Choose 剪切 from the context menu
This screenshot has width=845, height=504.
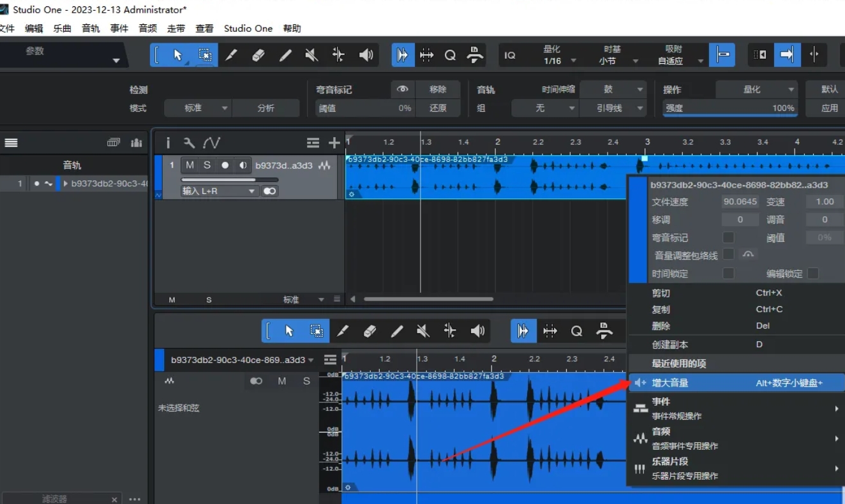click(x=737, y=293)
